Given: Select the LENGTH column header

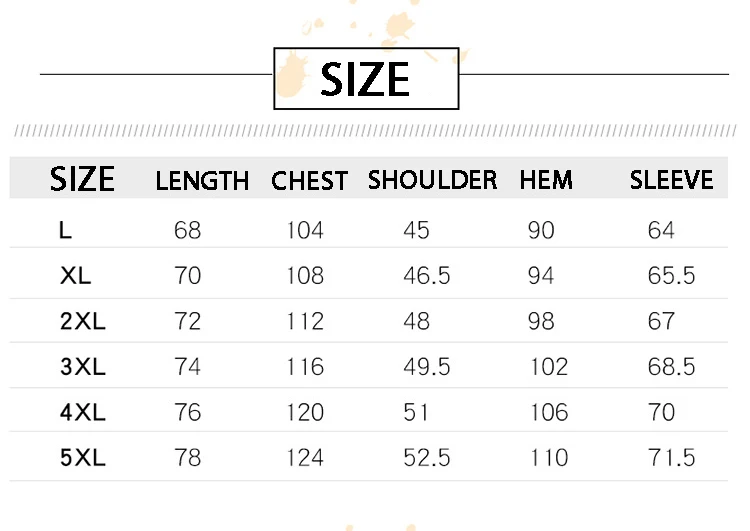Looking at the screenshot, I should [x=202, y=181].
